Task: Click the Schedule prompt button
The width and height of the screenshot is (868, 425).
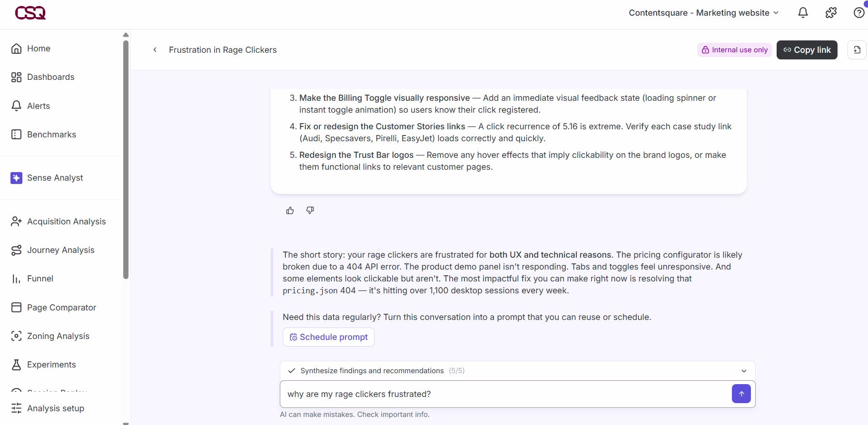Action: click(328, 337)
